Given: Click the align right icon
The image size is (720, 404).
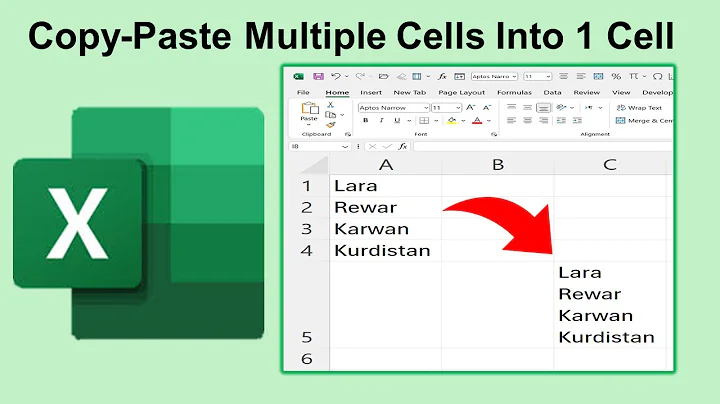Looking at the screenshot, I should (544, 121).
